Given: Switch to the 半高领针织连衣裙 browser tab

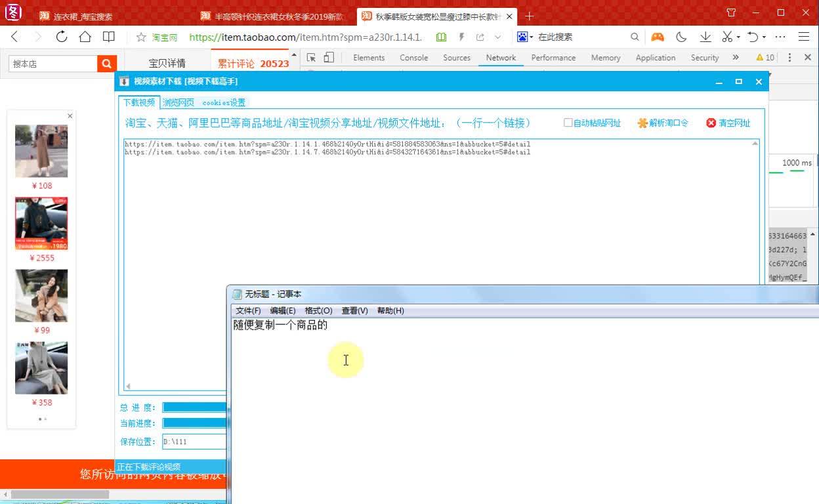Looking at the screenshot, I should click(272, 16).
